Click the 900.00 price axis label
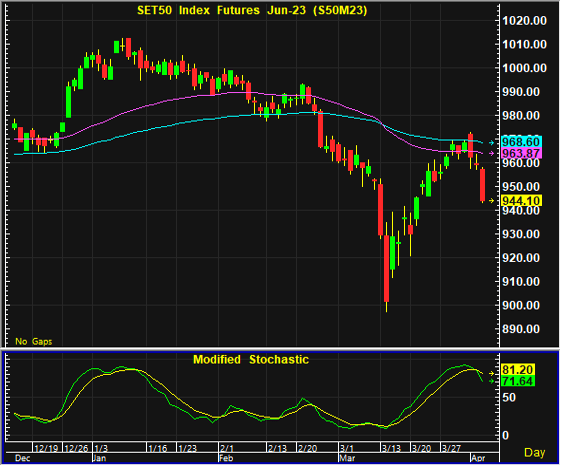This screenshot has width=561, height=466. click(x=521, y=305)
